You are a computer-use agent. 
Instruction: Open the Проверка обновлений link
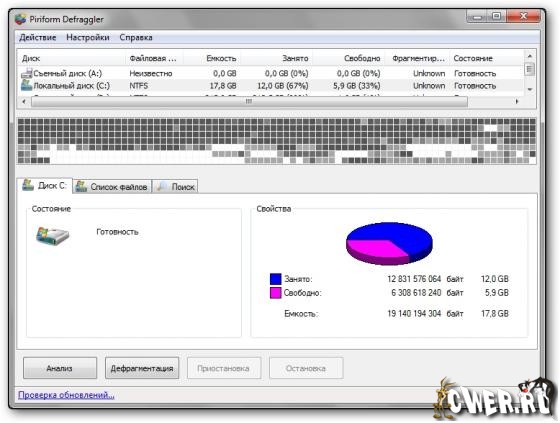tap(66, 395)
